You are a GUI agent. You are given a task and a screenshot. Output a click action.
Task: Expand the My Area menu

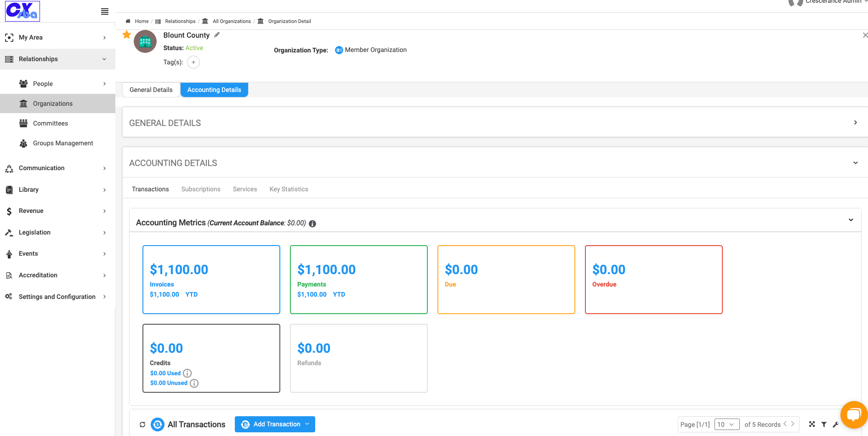coord(104,38)
